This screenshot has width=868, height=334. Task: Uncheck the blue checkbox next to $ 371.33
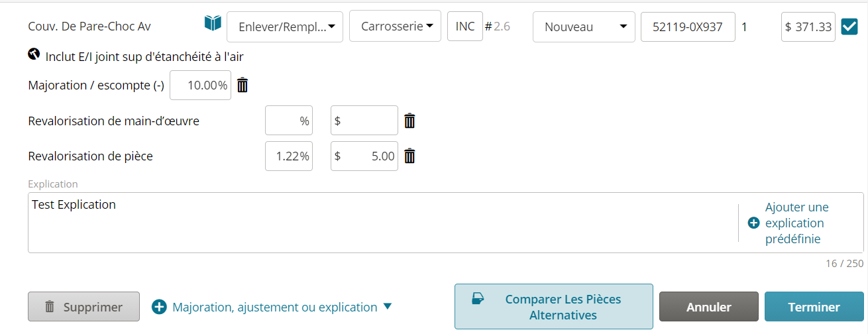pyautogui.click(x=849, y=27)
